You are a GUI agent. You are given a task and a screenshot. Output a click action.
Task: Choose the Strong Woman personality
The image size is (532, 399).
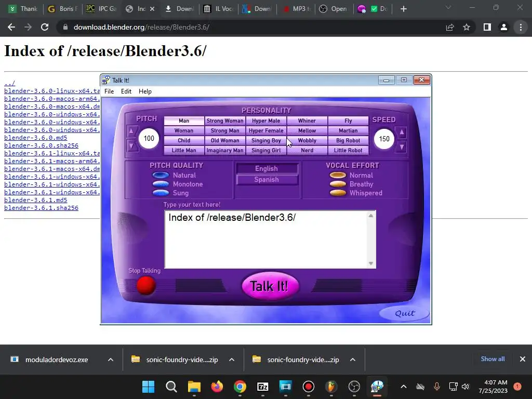coord(225,121)
